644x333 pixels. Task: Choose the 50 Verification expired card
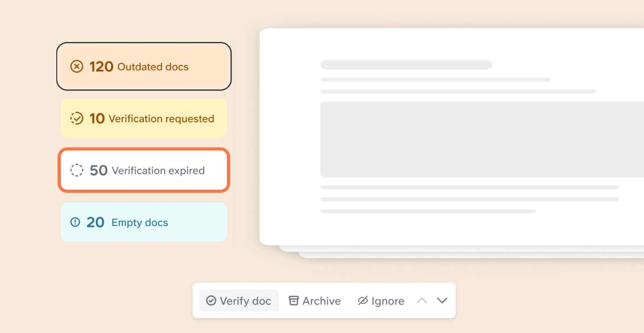pyautogui.click(x=144, y=170)
